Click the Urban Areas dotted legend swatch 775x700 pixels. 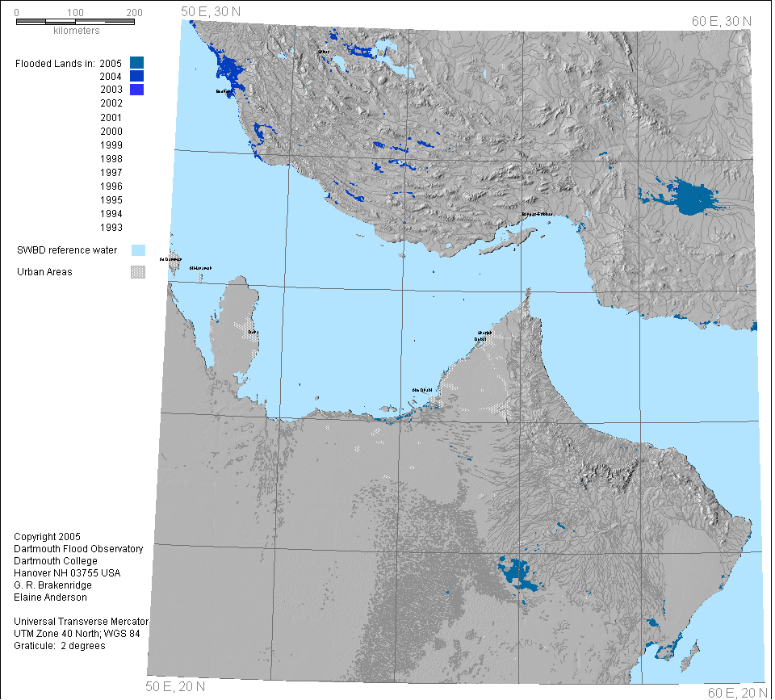(138, 272)
